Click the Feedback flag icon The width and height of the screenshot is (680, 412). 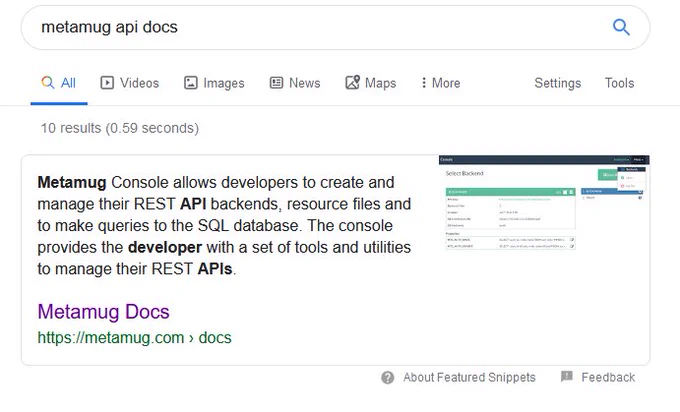click(x=566, y=376)
